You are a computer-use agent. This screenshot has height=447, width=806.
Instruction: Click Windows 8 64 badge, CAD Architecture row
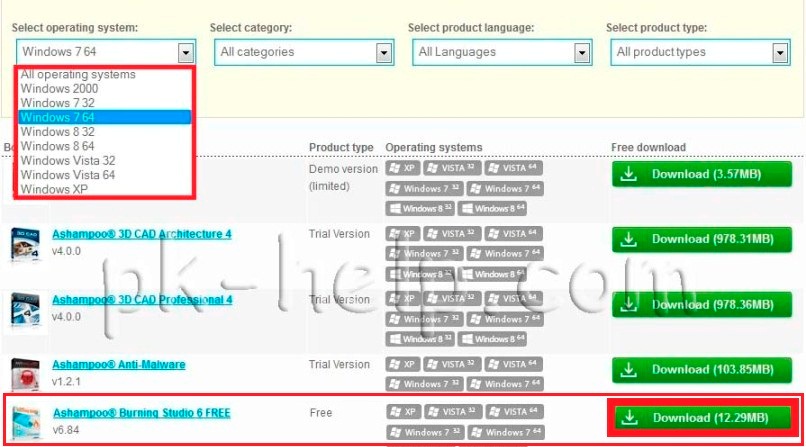[x=492, y=274]
